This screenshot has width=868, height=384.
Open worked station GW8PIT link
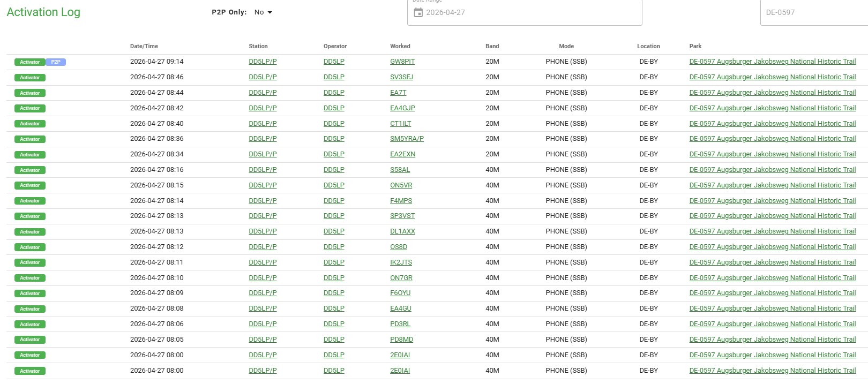402,62
